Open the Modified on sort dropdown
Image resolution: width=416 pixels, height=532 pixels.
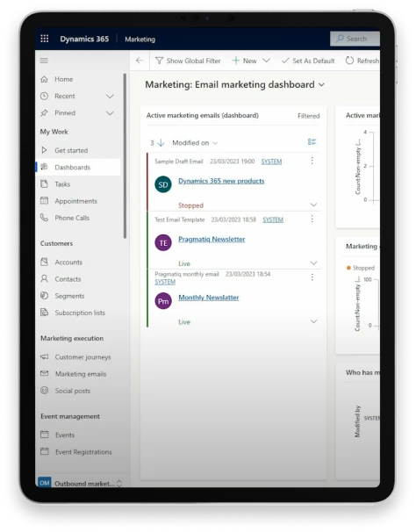pyautogui.click(x=195, y=143)
